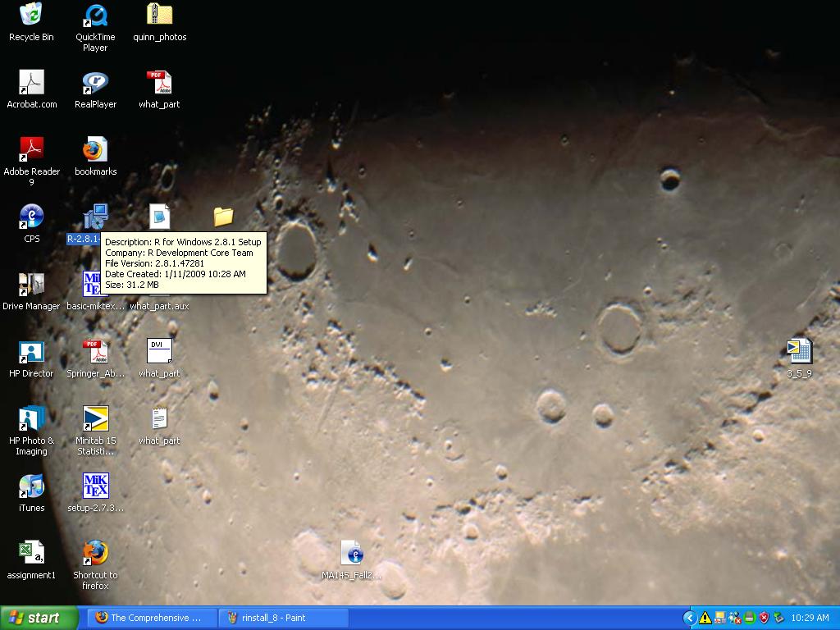The image size is (840, 630).
Task: Switch to rinstall_8 - Paint taskbar window
Action: pyautogui.click(x=283, y=618)
